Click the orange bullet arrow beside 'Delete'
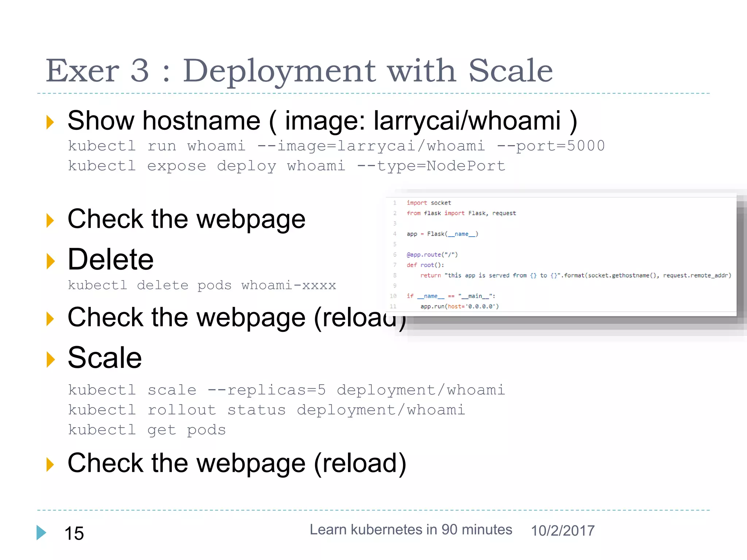 (50, 261)
